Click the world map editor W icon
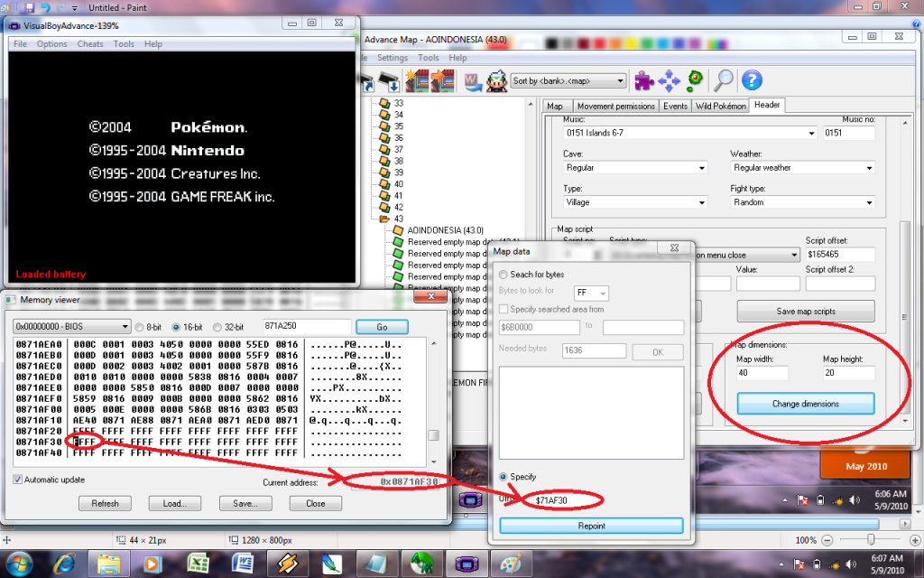The image size is (924, 578). pyautogui.click(x=473, y=81)
